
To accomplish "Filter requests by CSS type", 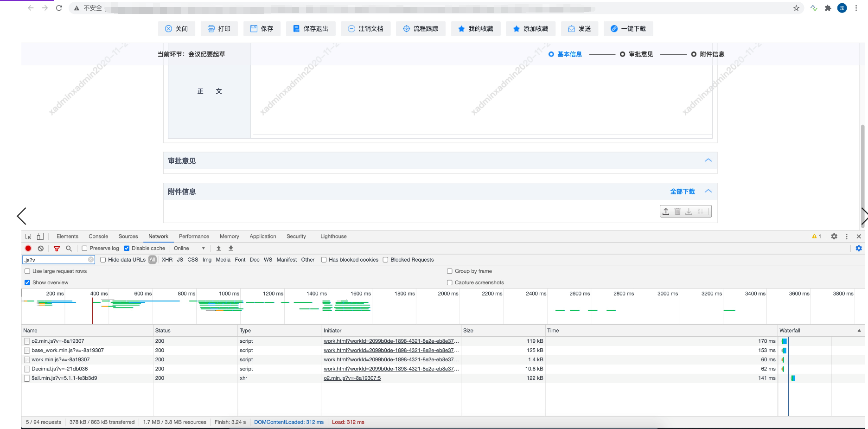I will point(193,260).
